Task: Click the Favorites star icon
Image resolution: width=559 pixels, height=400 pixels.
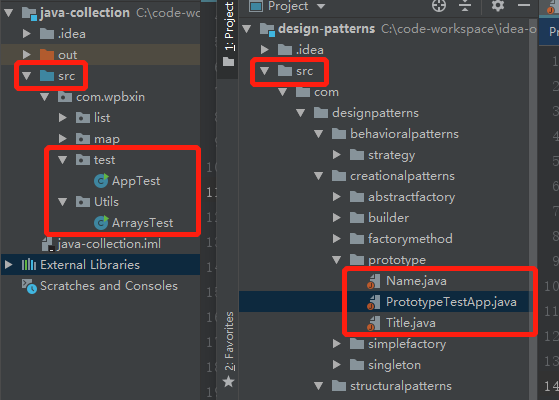Action: [x=229, y=381]
